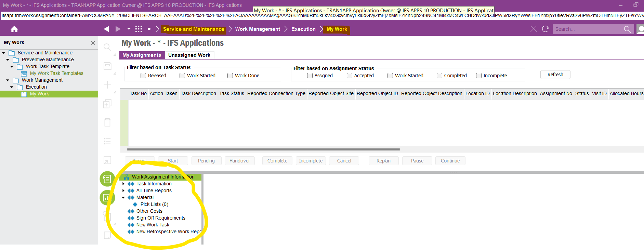The image size is (644, 250).
Task: Sort by the Task No column header
Action: 138,93
